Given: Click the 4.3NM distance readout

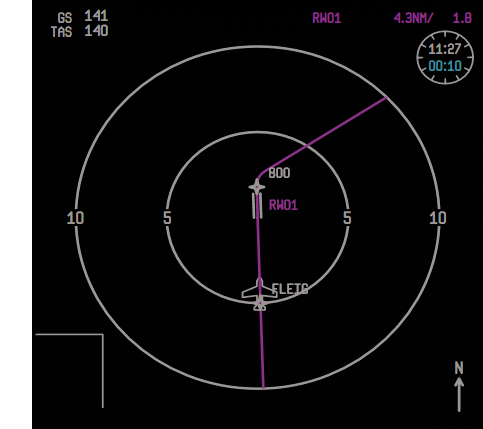Looking at the screenshot, I should [413, 18].
